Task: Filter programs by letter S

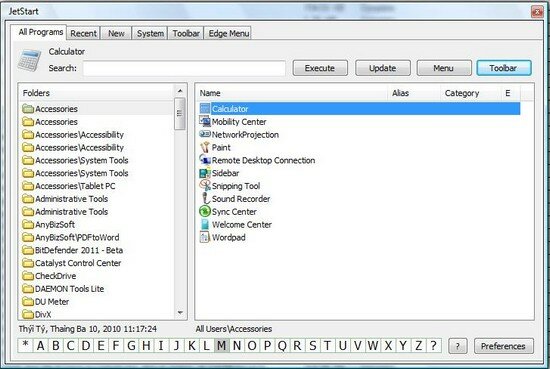Action: click(x=312, y=346)
